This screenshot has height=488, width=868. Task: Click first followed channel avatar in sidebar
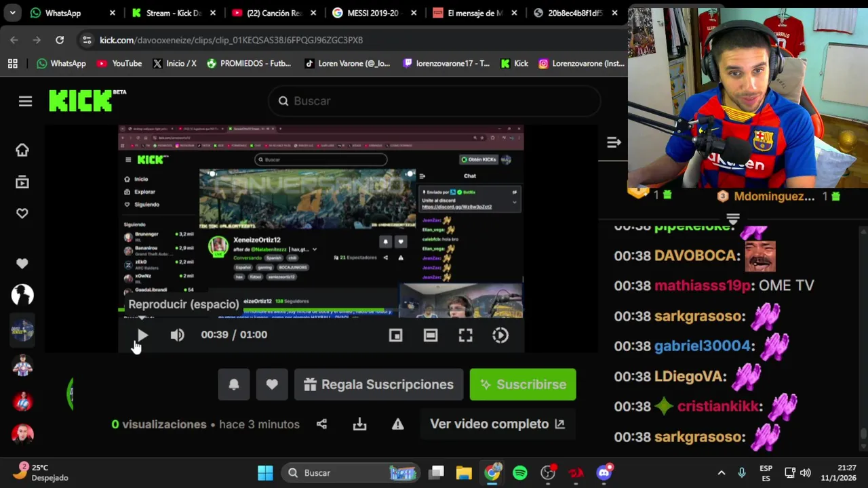click(22, 295)
